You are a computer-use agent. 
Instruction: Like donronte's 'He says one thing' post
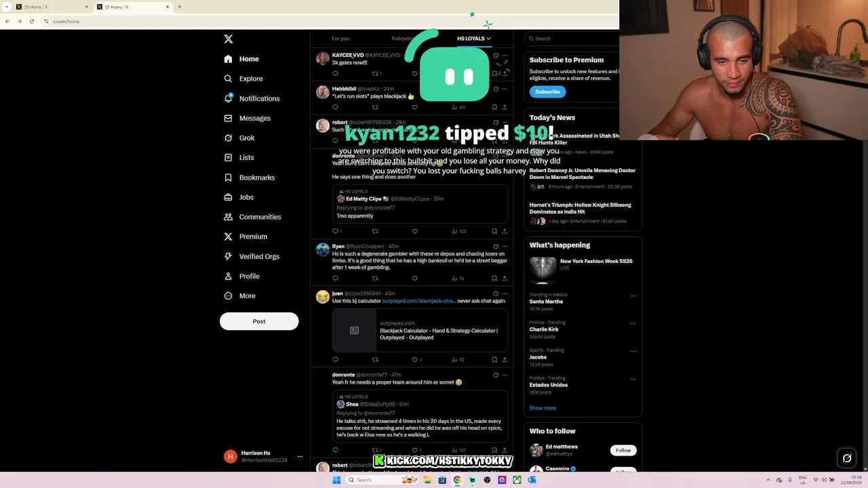coord(414,231)
